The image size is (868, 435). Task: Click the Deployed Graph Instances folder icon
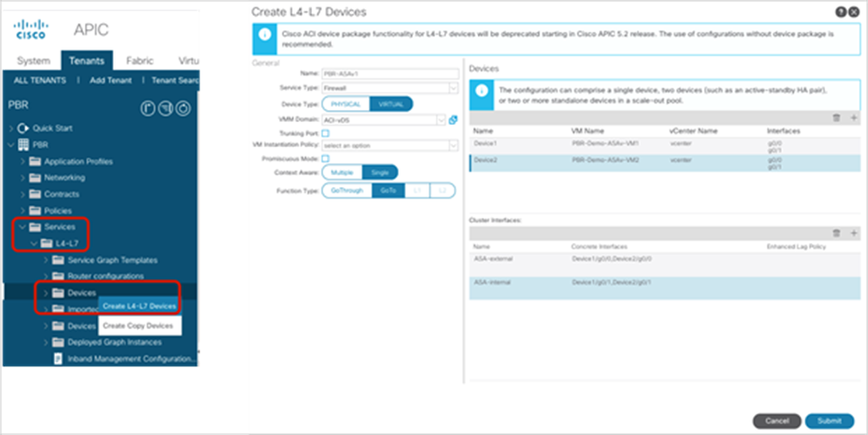[58, 343]
